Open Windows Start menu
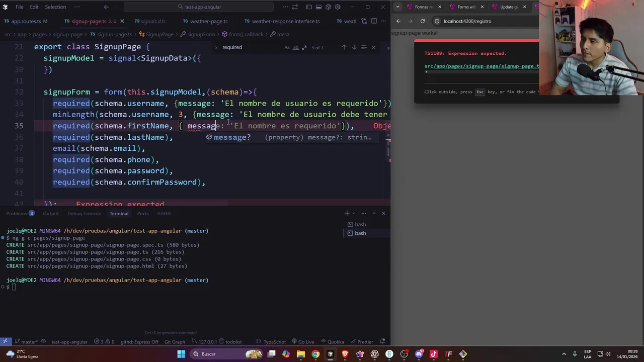Viewport: 644px width, 362px height. click(x=181, y=354)
